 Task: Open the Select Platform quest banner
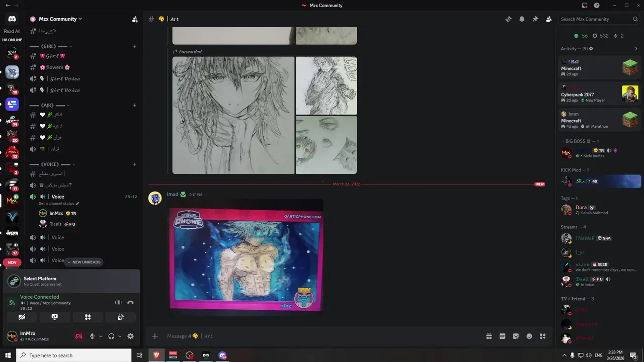[x=71, y=281]
